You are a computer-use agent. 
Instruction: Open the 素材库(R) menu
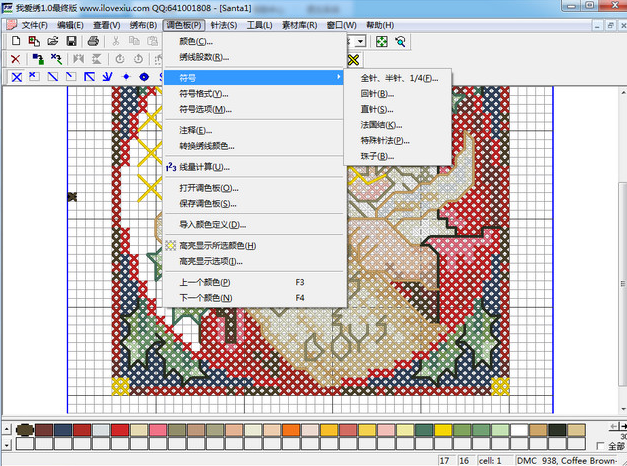click(x=300, y=25)
